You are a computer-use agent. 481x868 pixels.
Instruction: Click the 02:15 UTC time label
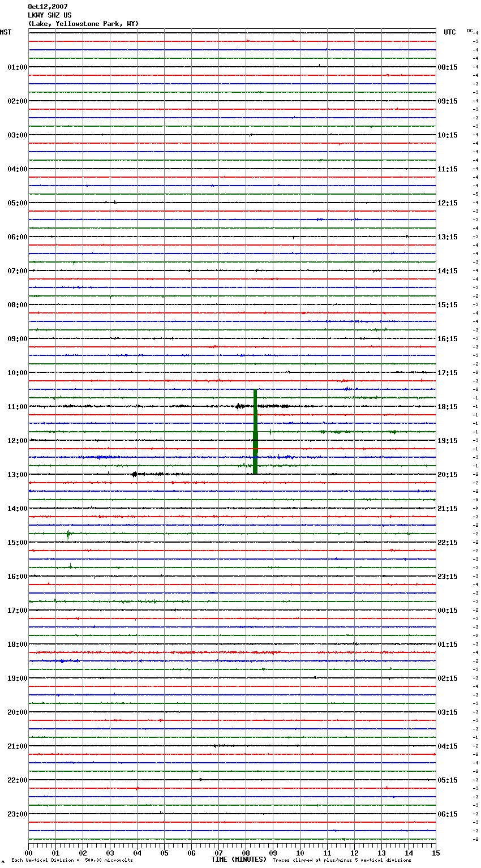coord(448,678)
